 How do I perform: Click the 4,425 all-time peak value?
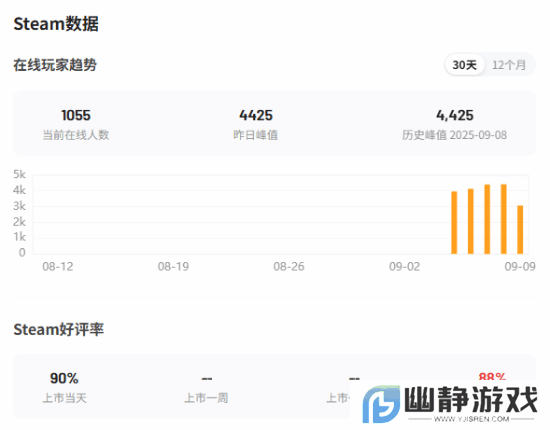455,115
